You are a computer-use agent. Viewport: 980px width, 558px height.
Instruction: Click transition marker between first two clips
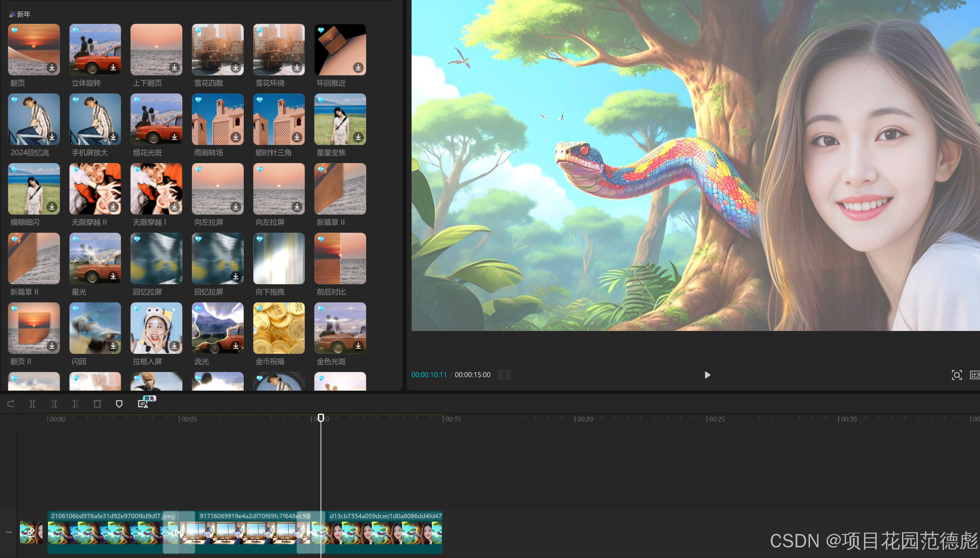click(x=178, y=532)
